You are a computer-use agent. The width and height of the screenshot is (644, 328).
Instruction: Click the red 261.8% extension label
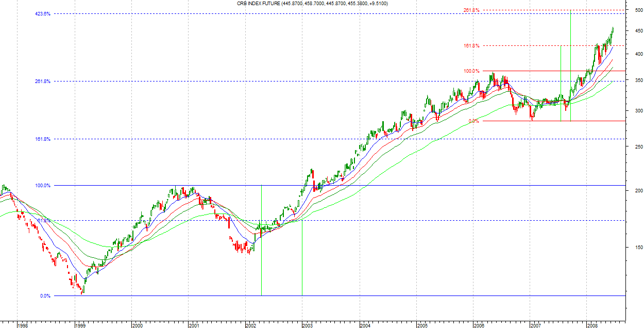point(472,10)
